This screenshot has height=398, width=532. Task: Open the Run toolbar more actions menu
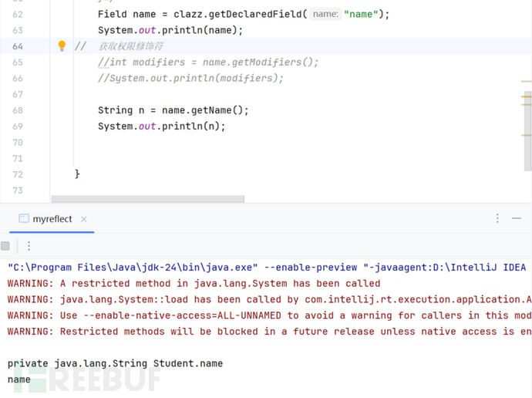[x=29, y=246]
